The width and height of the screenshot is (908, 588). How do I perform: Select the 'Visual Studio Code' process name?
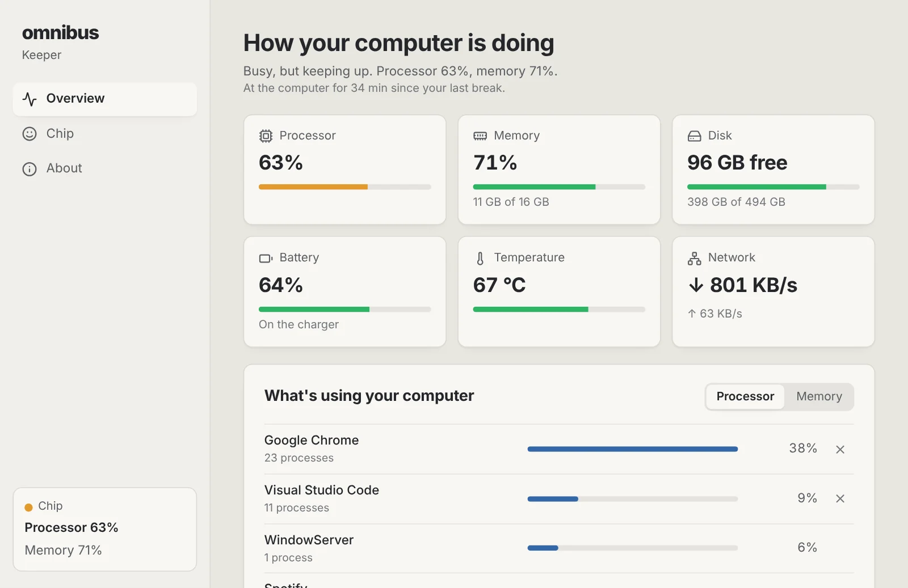coord(322,490)
